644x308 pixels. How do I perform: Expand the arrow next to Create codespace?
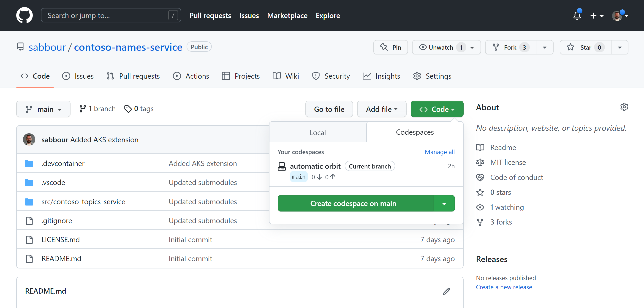pos(444,204)
